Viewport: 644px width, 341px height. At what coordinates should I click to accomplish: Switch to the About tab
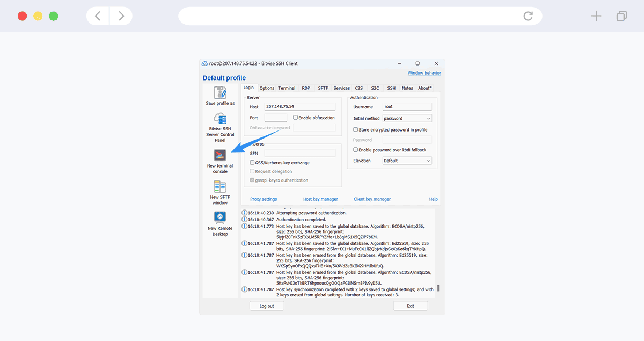(425, 88)
